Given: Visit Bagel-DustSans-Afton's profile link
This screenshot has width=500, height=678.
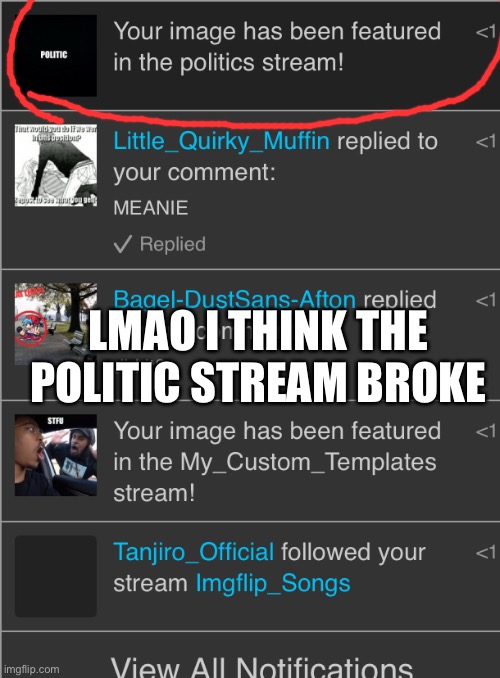Looking at the screenshot, I should tap(234, 298).
